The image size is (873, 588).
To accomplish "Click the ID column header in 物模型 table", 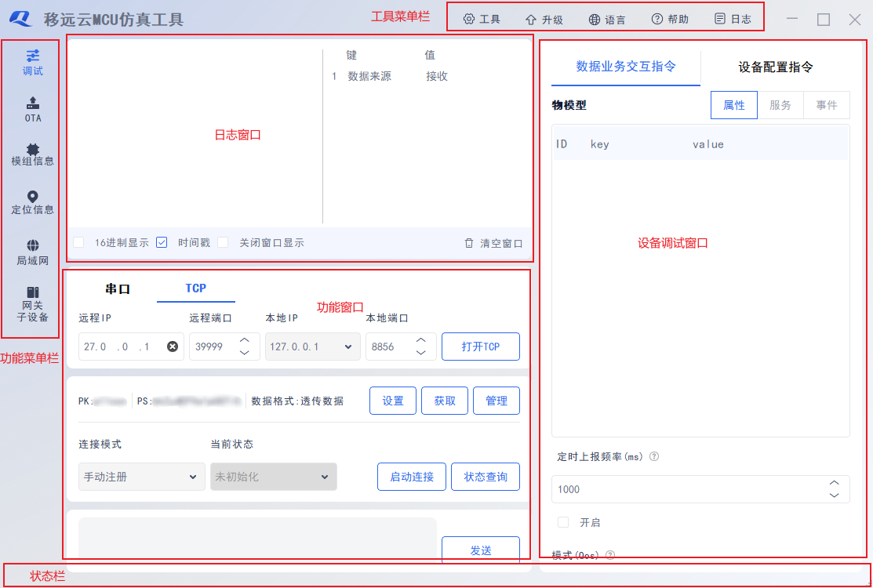I will [562, 144].
